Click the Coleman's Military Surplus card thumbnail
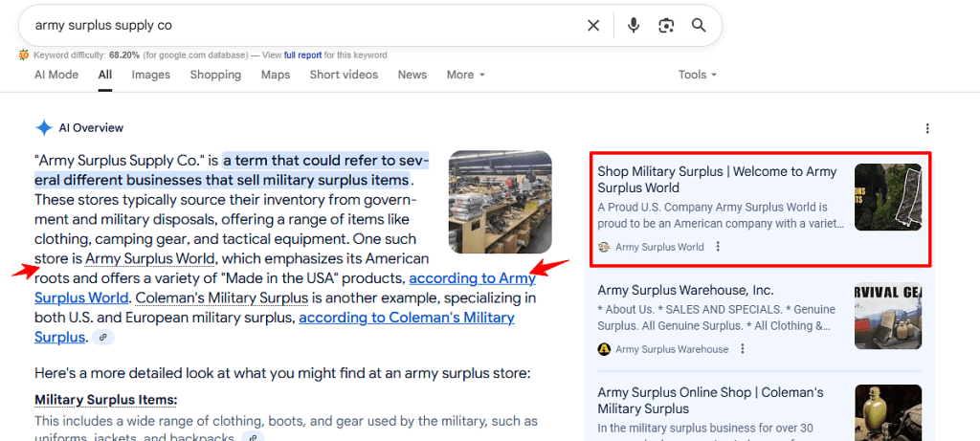This screenshot has height=441, width=980. (888, 412)
